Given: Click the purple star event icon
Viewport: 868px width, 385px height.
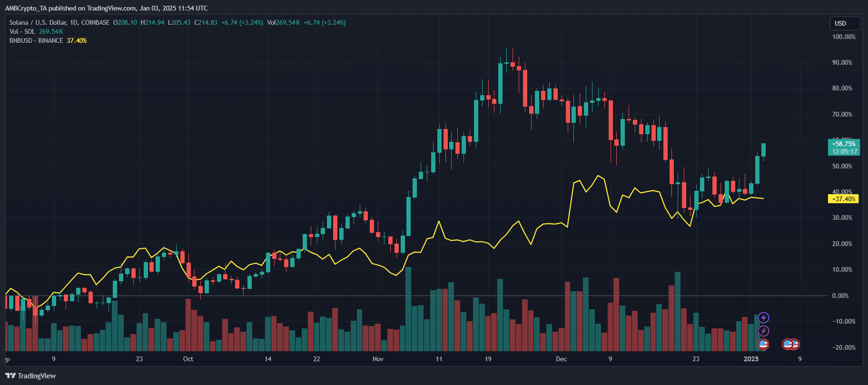Looking at the screenshot, I should [763, 317].
